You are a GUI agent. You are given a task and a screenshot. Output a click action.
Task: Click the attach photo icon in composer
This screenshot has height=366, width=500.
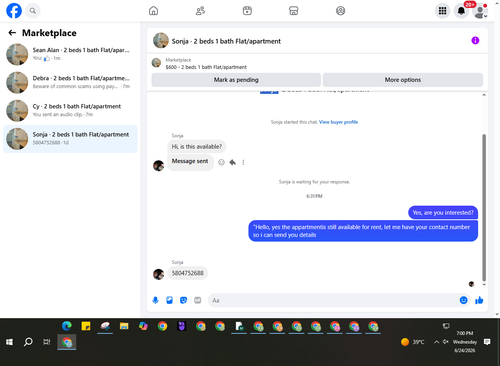click(169, 300)
